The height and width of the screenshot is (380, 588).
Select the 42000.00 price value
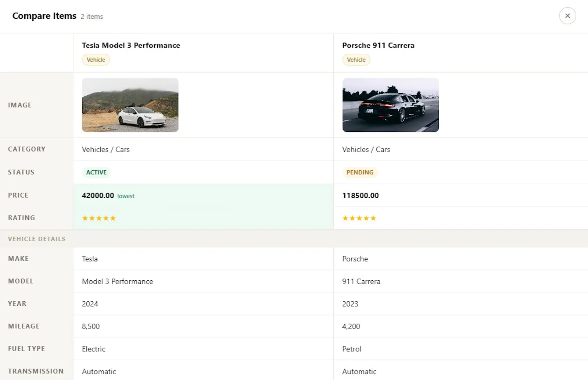98,195
